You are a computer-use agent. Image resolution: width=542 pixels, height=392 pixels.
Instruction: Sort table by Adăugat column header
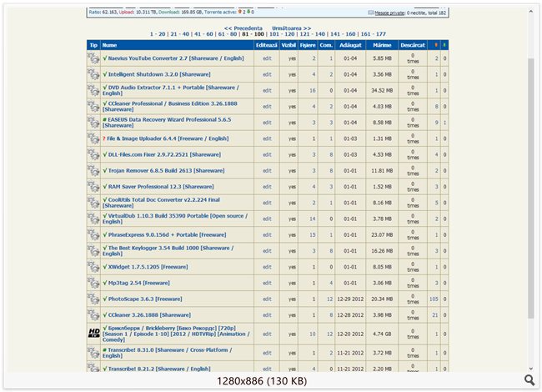tap(350, 45)
